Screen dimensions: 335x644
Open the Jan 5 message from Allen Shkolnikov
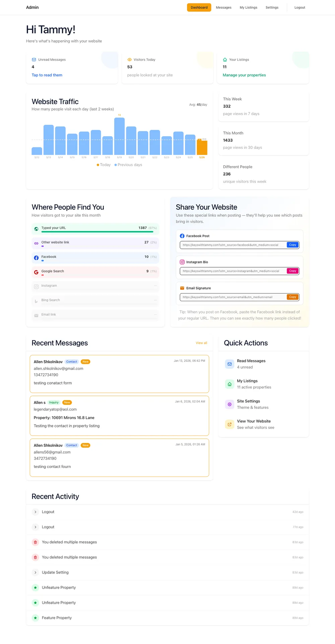[119, 458]
